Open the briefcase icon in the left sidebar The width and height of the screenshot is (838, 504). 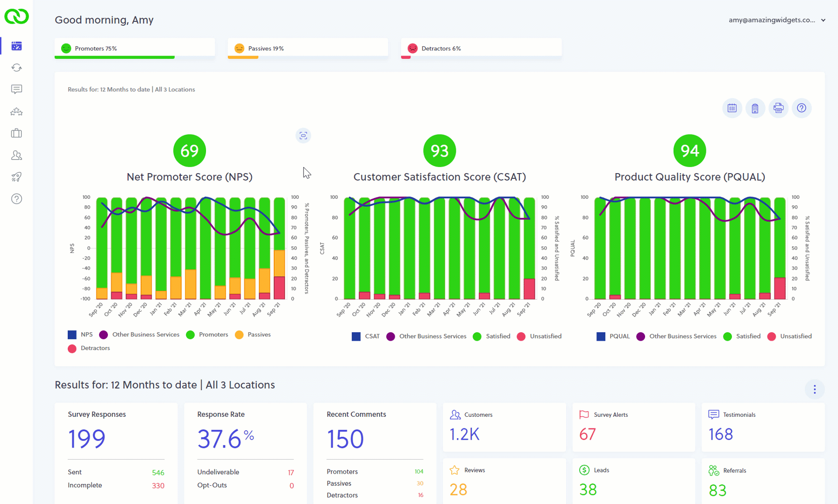tap(16, 133)
